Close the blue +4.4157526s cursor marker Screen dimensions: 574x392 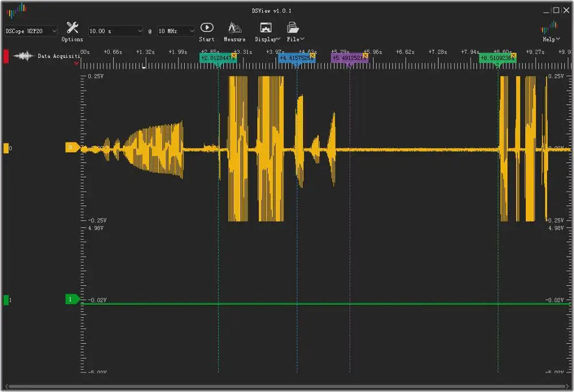click(x=312, y=56)
